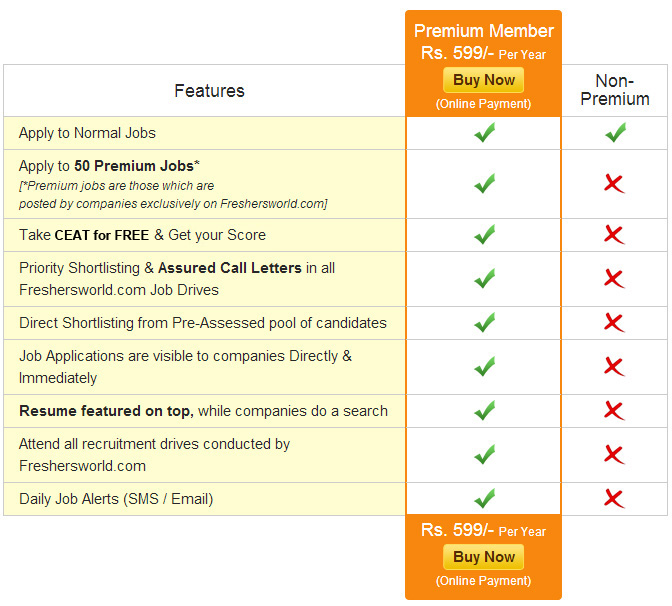
Task: Click Premium checkmark for Priority Shortlisting row
Action: point(485,279)
